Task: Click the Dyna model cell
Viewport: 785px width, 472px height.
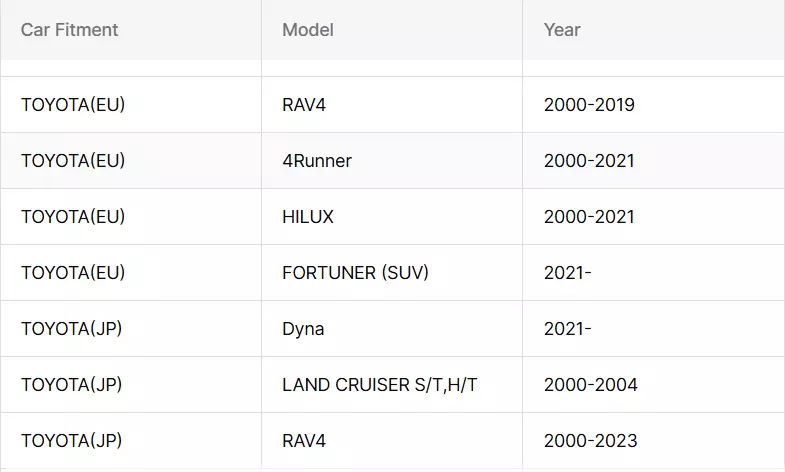Action: point(303,329)
